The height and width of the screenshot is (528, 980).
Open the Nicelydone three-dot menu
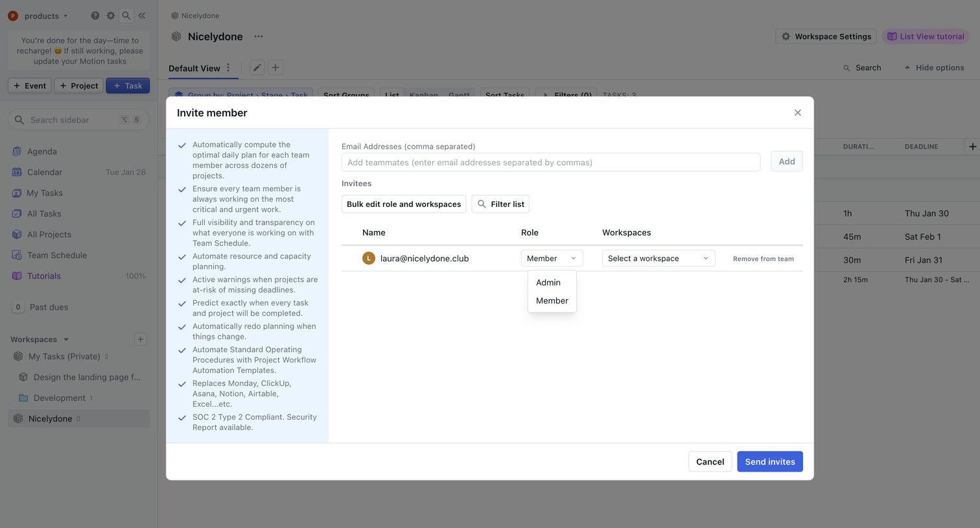coord(259,36)
